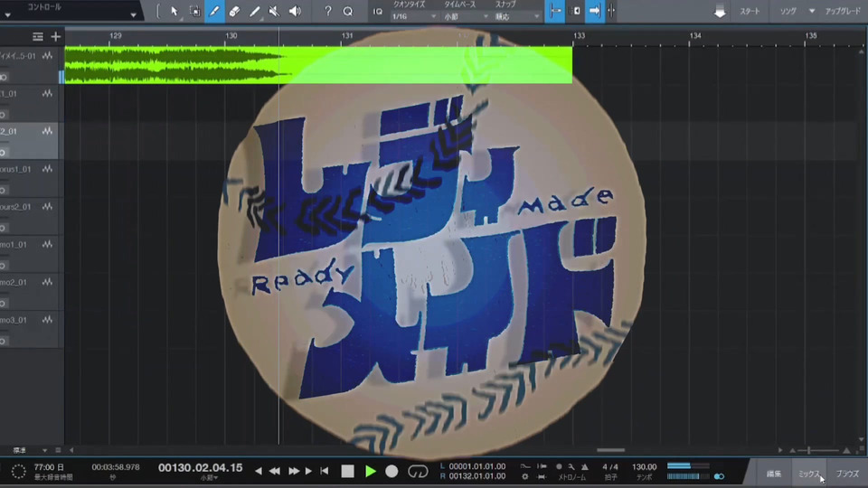Select the Eraser tool
Screen dimensions: 868x488
(234, 11)
